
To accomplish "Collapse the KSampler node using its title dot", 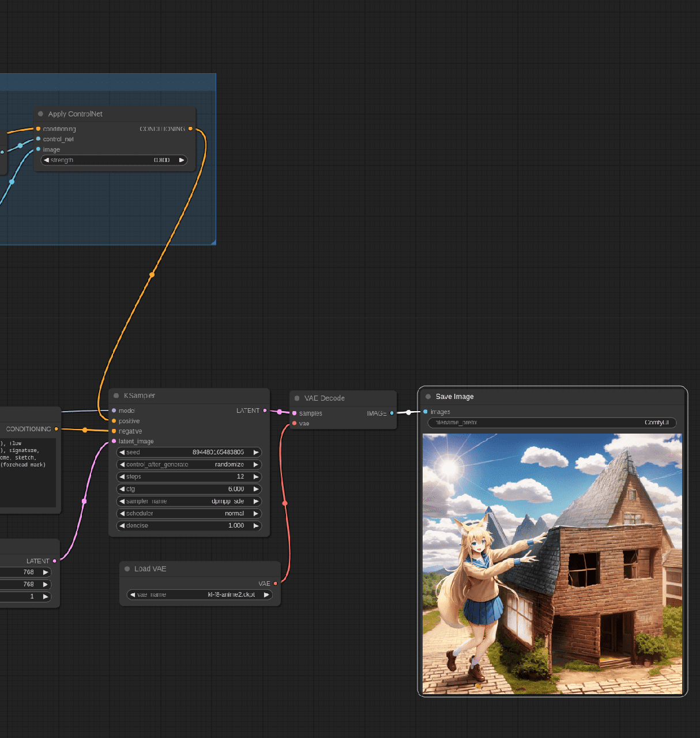I will click(116, 396).
